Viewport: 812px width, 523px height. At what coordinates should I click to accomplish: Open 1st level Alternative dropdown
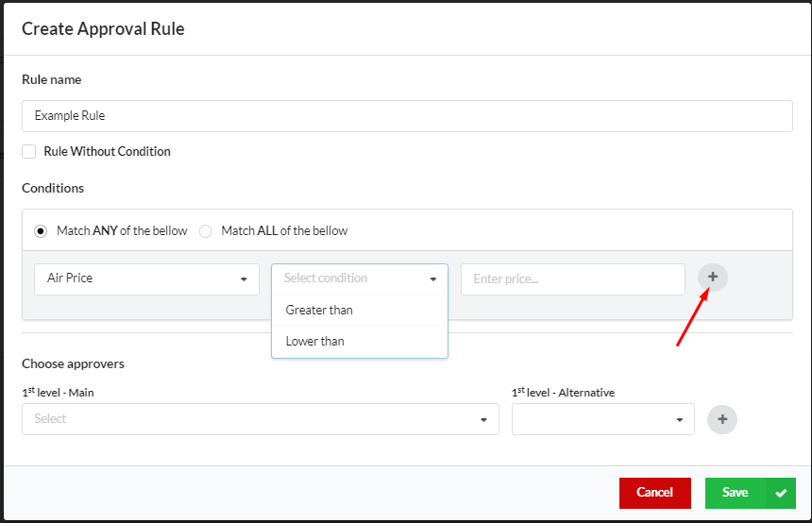tap(602, 419)
